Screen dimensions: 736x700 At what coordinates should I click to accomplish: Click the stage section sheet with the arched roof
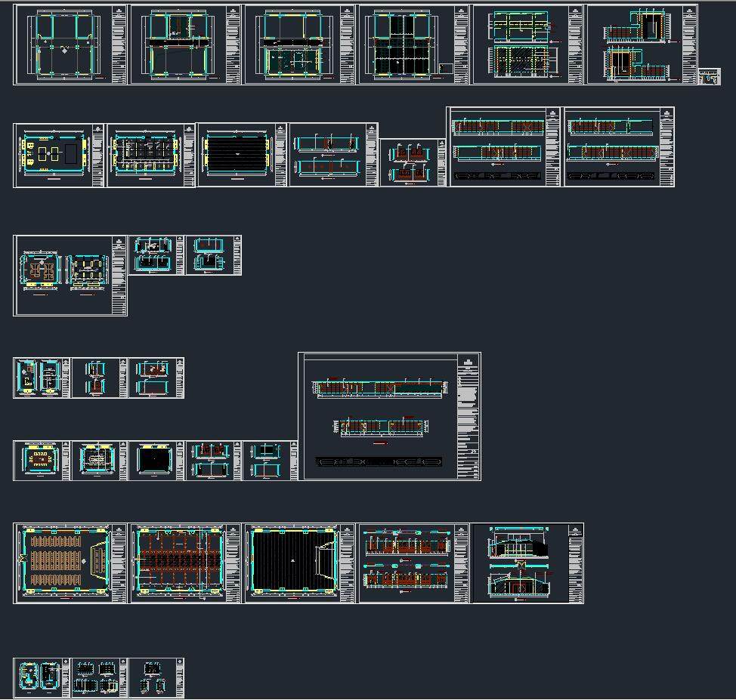(x=527, y=563)
